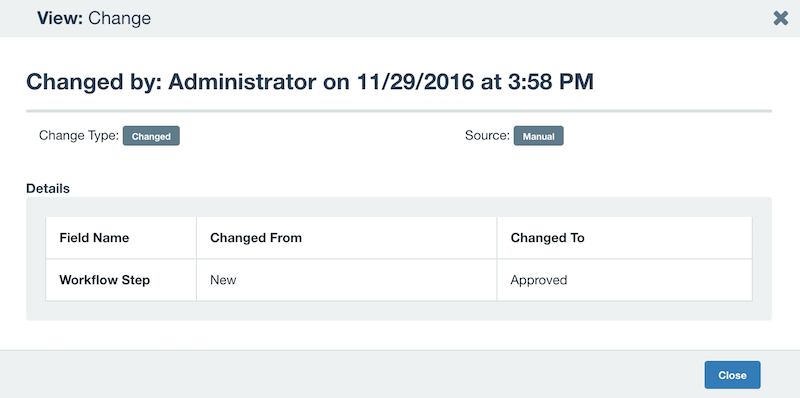The height and width of the screenshot is (398, 800).
Task: Click the date 11/29/2016 in the heading
Action: click(x=415, y=82)
